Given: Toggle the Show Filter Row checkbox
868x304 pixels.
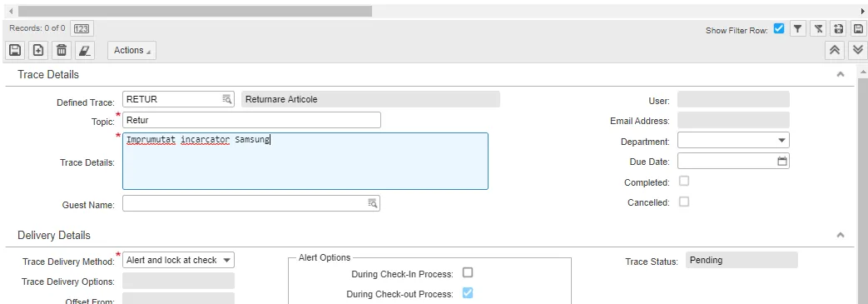Looking at the screenshot, I should 778,29.
